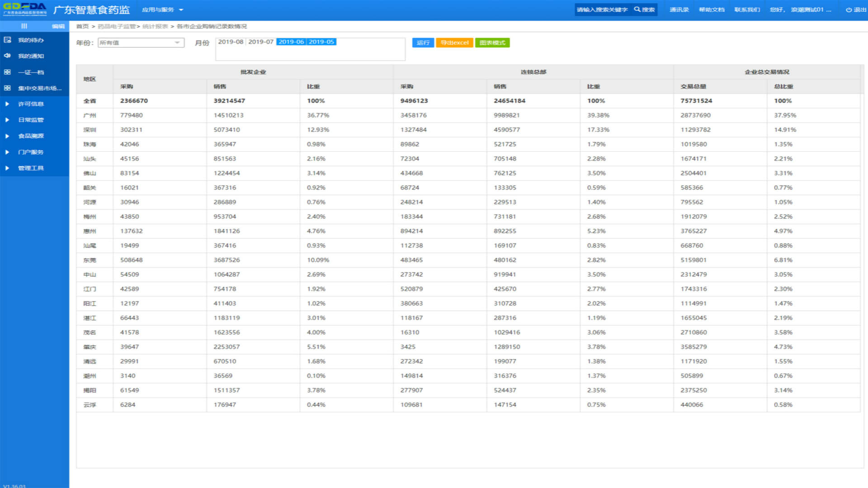Click the 企业总交易情况 group header

[x=767, y=72]
